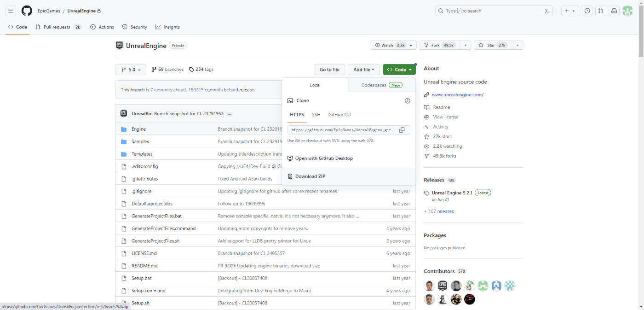This screenshot has width=644, height=310.
Task: Open www.unrealengine.com link
Action: pos(458,95)
